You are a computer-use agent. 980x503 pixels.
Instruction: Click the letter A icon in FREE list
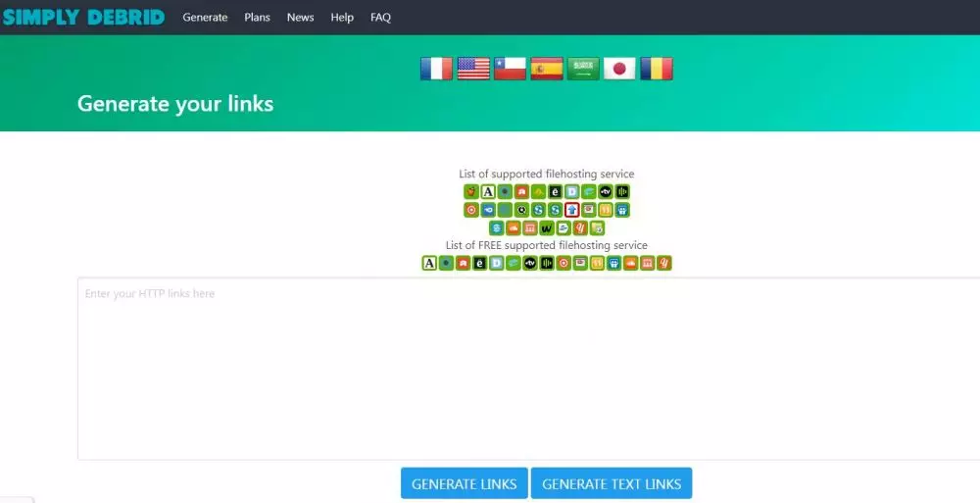(429, 263)
